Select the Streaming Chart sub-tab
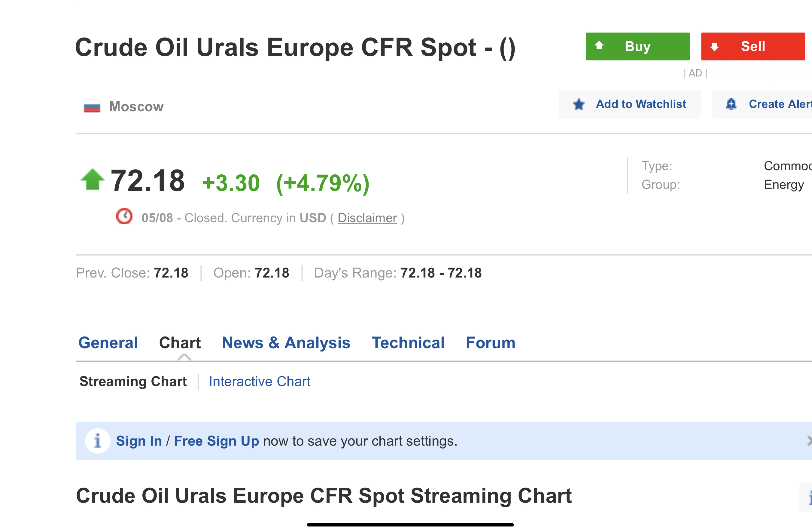 click(x=133, y=382)
